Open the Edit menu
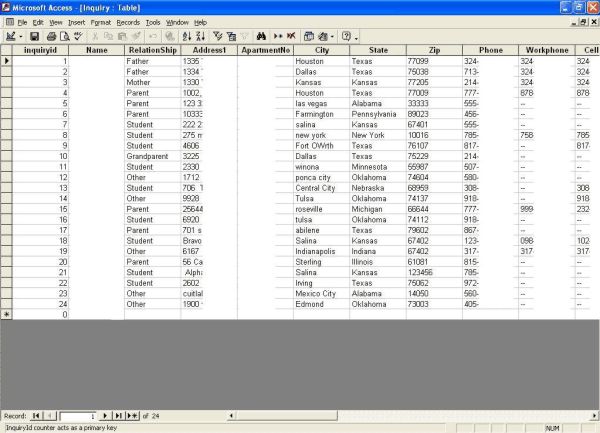 click(38, 23)
